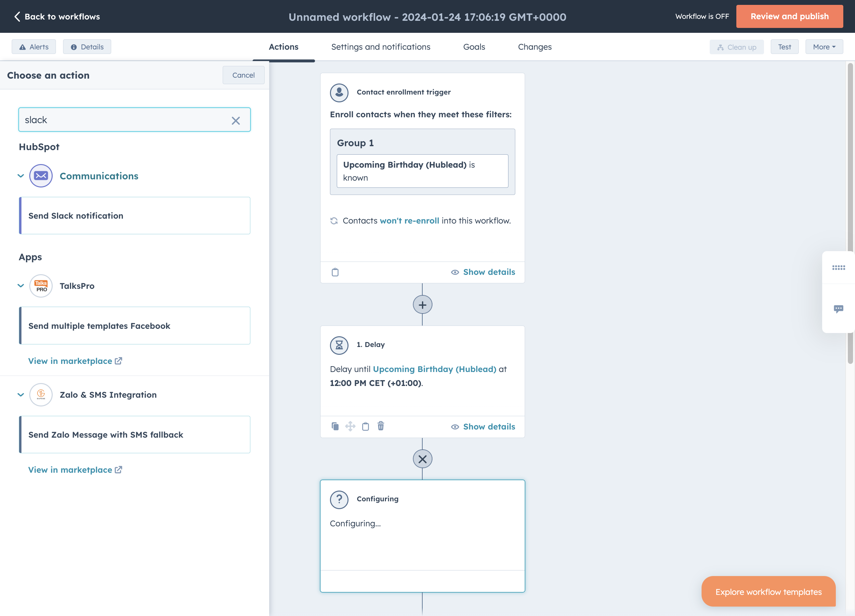Open the comments chat bubble icon
Image resolution: width=855 pixels, height=616 pixels.
pyautogui.click(x=838, y=309)
